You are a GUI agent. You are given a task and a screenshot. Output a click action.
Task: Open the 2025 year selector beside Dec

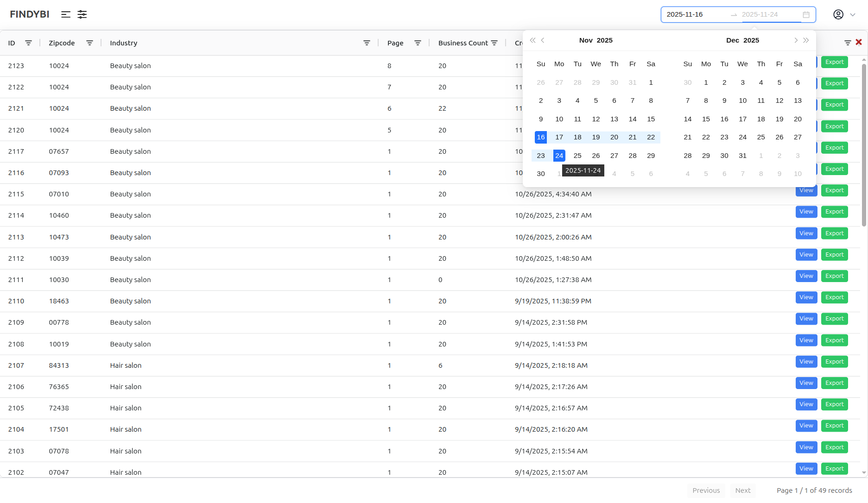tap(751, 40)
